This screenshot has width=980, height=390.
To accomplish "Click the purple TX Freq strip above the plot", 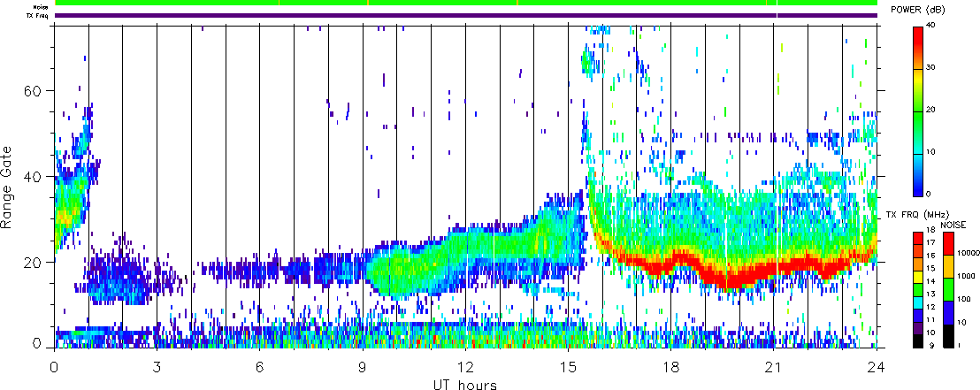I will tap(466, 15).
